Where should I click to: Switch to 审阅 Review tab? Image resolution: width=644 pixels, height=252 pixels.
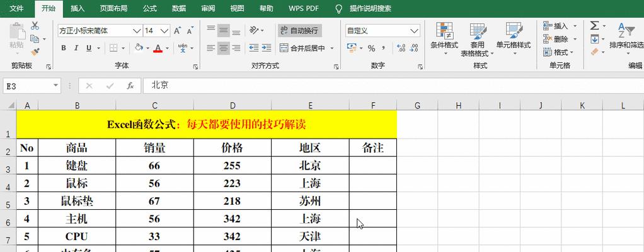click(208, 8)
